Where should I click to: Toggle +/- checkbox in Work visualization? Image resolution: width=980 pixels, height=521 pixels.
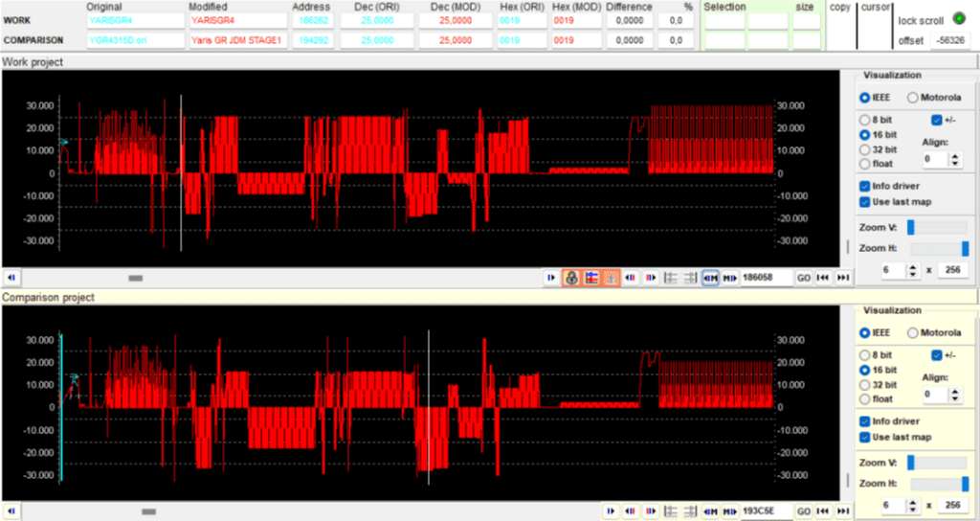[936, 120]
